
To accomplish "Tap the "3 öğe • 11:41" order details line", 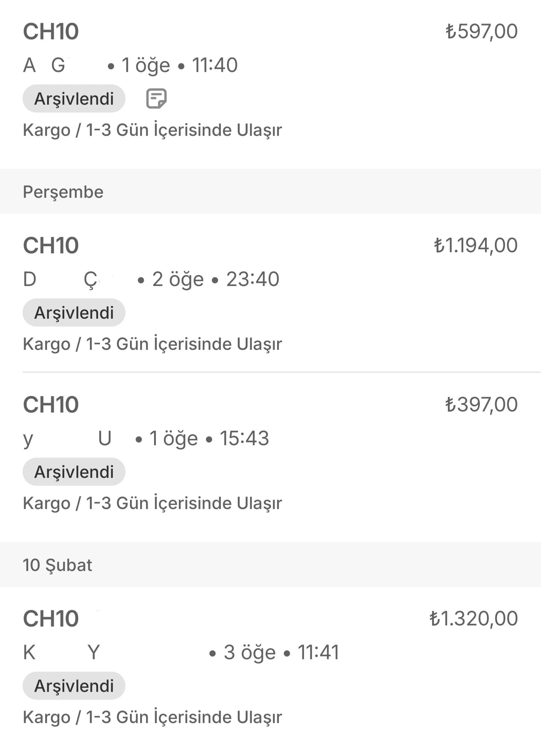I will (x=281, y=652).
